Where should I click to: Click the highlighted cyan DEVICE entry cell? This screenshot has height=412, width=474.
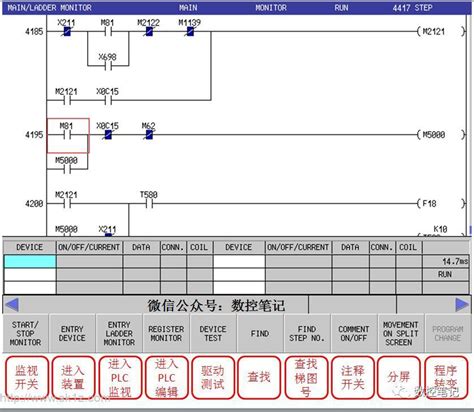point(30,261)
